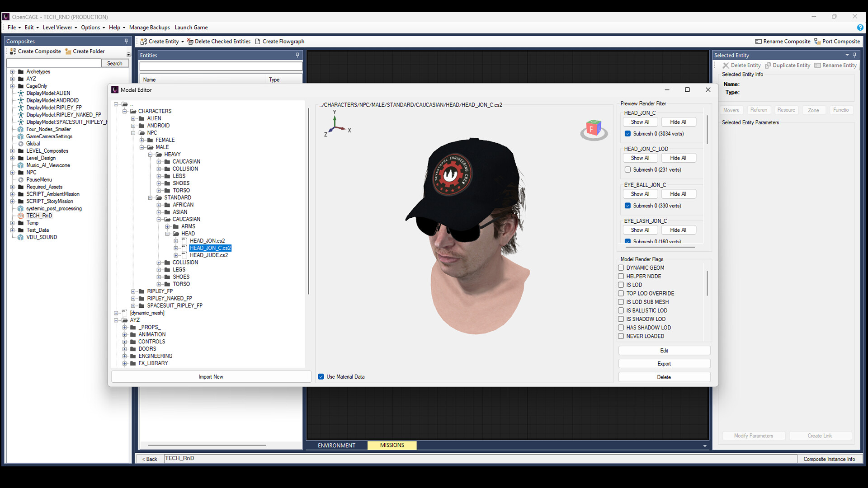Click the Export button in Model Editor
This screenshot has height=488, width=868.
[664, 364]
